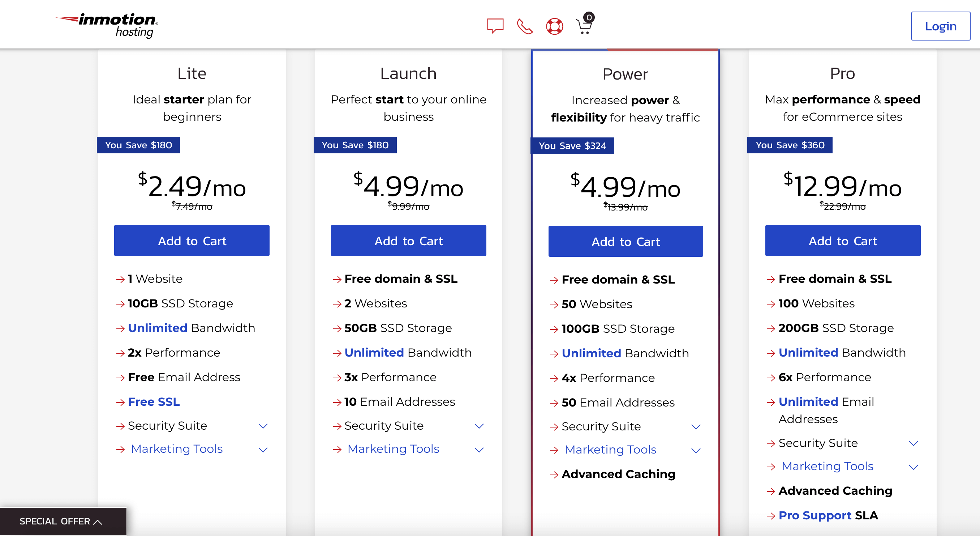Open the live chat icon

(x=495, y=26)
